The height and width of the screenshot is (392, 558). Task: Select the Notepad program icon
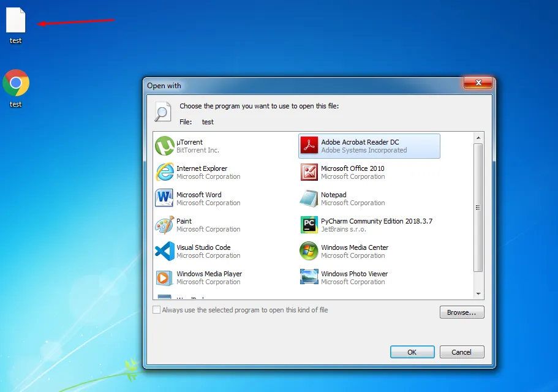coord(309,198)
